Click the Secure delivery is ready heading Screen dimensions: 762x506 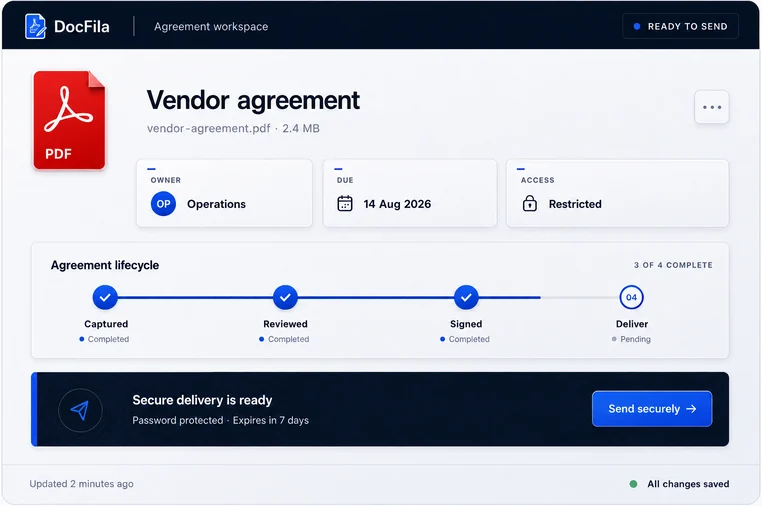point(202,400)
